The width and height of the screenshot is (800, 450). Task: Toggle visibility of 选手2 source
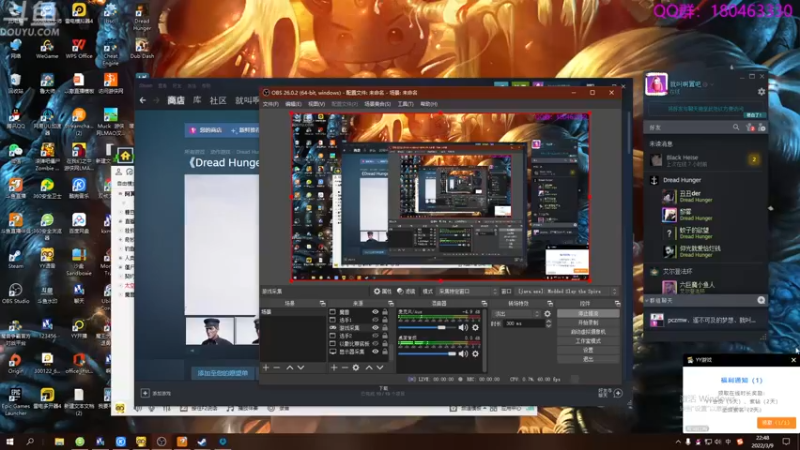click(375, 336)
